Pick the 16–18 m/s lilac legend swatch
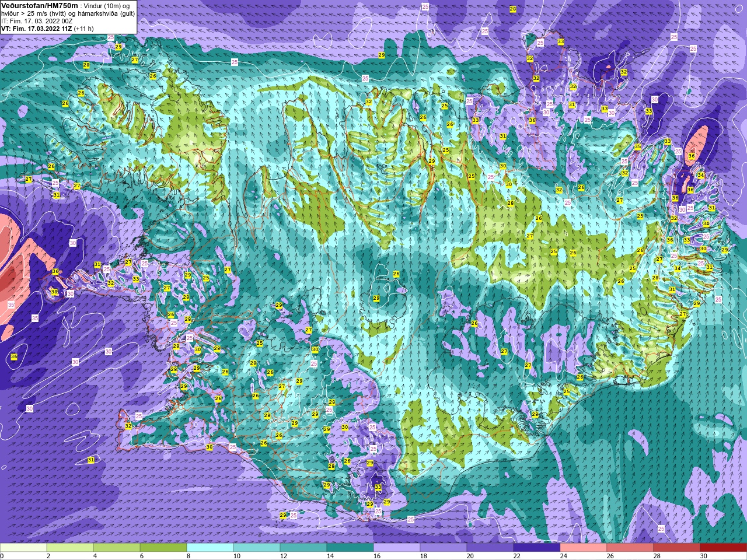The width and height of the screenshot is (747, 560). click(397, 548)
